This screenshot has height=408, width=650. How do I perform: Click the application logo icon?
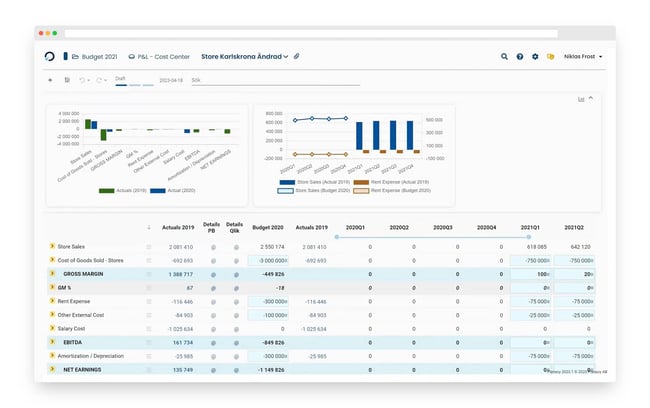tap(49, 56)
